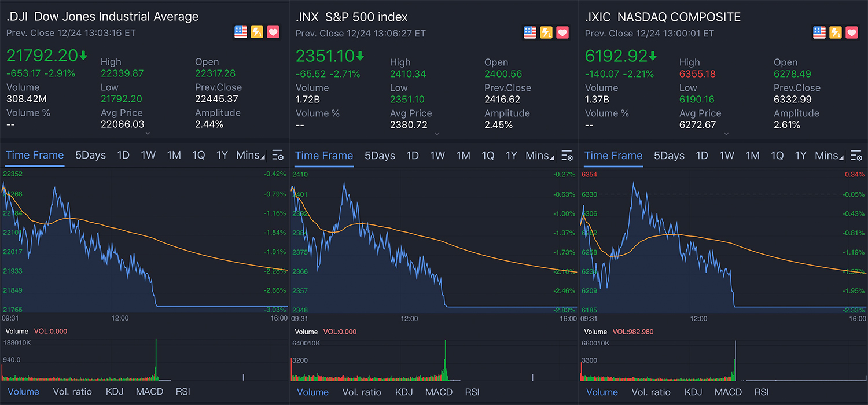This screenshot has height=405, width=868.
Task: Select 1Y tab in Dow Jones panel
Action: click(222, 155)
